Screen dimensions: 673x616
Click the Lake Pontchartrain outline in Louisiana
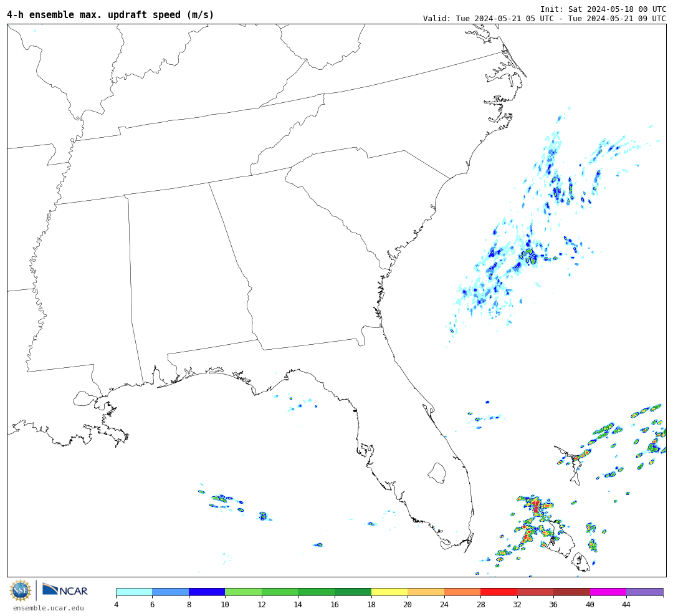pos(84,398)
